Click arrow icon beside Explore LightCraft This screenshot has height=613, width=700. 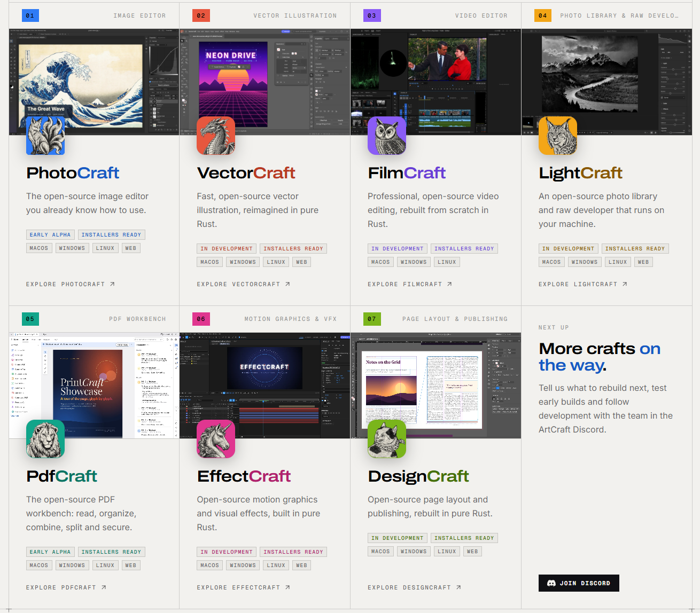click(x=625, y=284)
